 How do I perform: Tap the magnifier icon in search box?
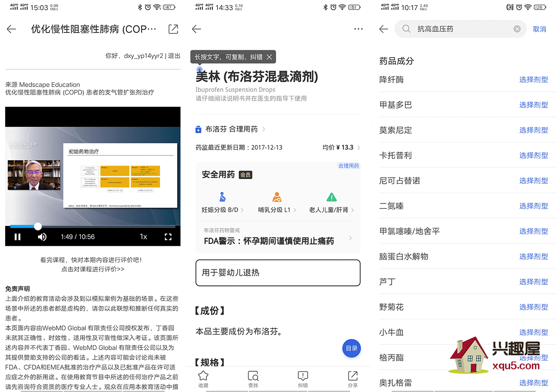[x=407, y=29]
